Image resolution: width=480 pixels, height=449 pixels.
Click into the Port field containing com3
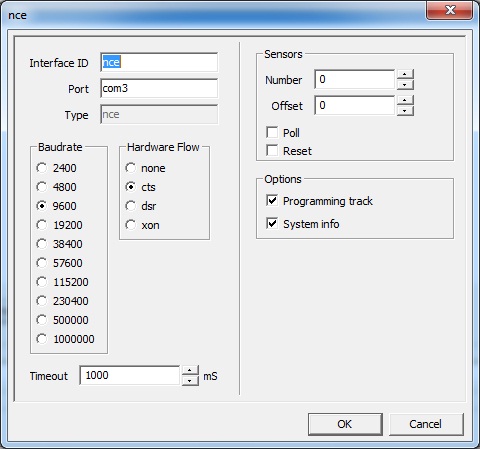[x=159, y=88]
